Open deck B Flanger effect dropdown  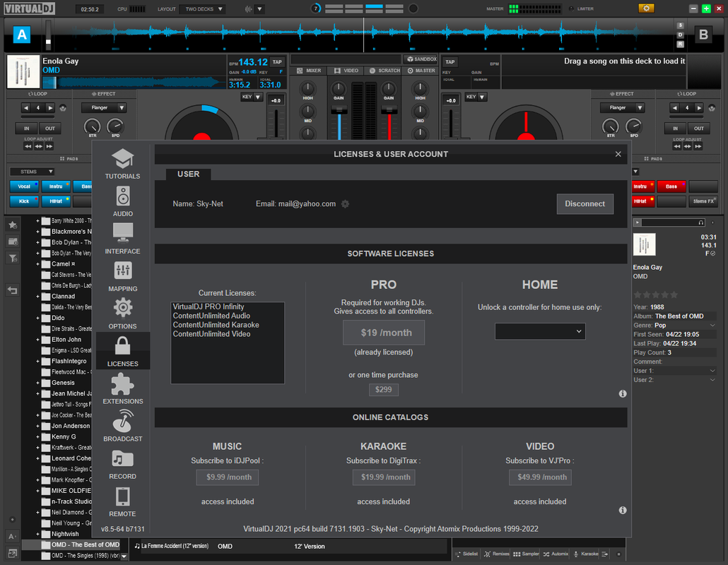click(x=622, y=107)
